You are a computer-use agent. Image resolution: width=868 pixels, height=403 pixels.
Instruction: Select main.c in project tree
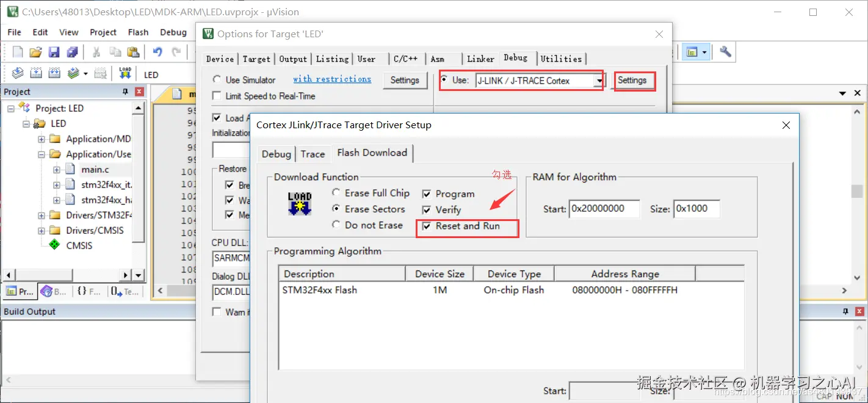pos(95,169)
